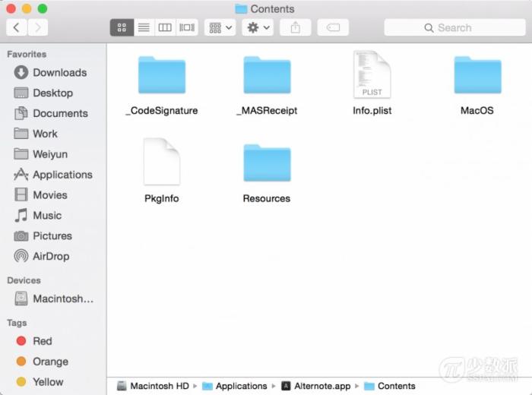532x395 pixels.
Task: Select Macintosh HD under Devices
Action: (62, 299)
